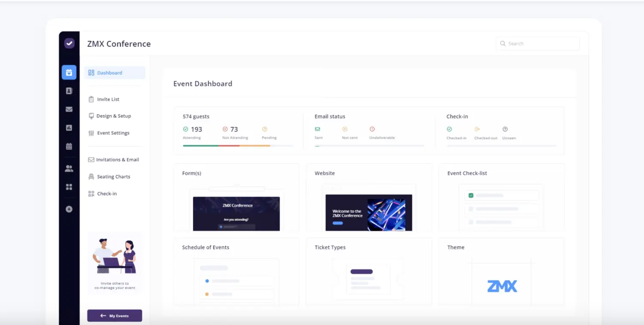Open the Ticket Types card
Viewport: 644px width, 325px height.
click(x=369, y=272)
